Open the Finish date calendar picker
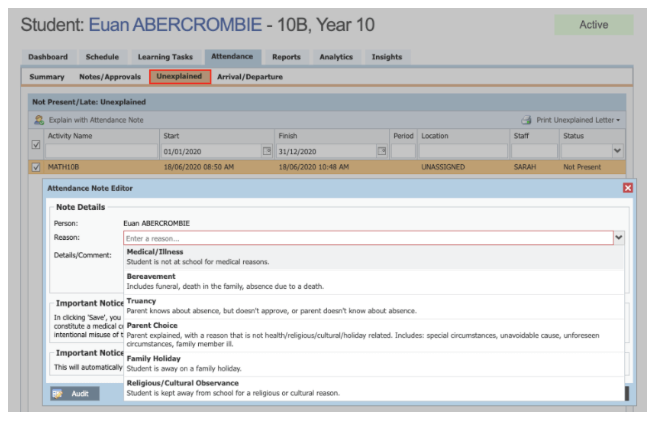Screen dimensions: 659x428 380,151
